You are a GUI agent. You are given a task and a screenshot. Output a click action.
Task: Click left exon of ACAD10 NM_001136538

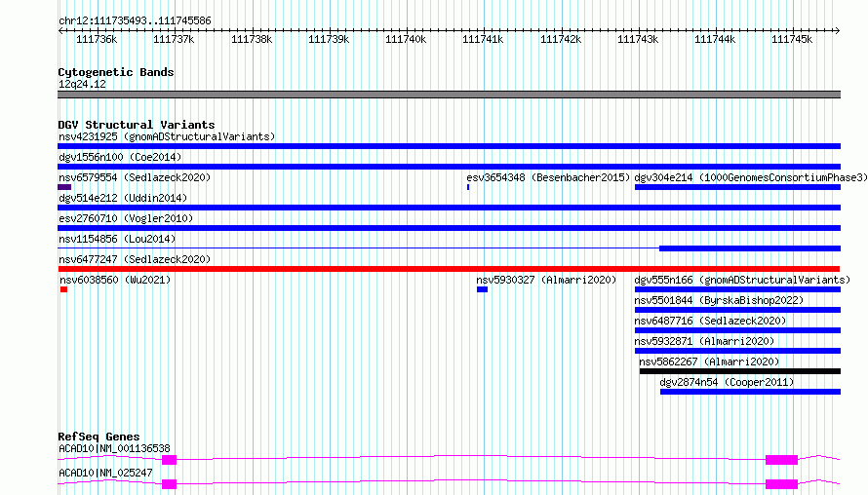169,460
